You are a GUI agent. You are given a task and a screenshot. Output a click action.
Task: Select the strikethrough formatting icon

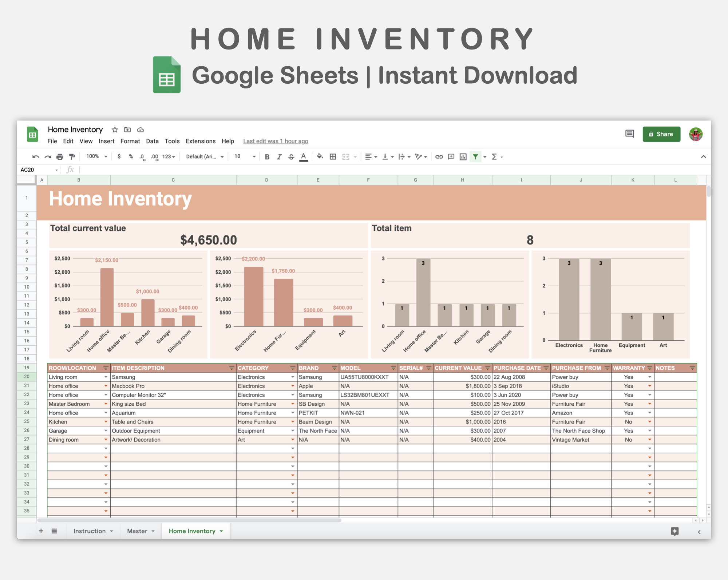pos(291,156)
